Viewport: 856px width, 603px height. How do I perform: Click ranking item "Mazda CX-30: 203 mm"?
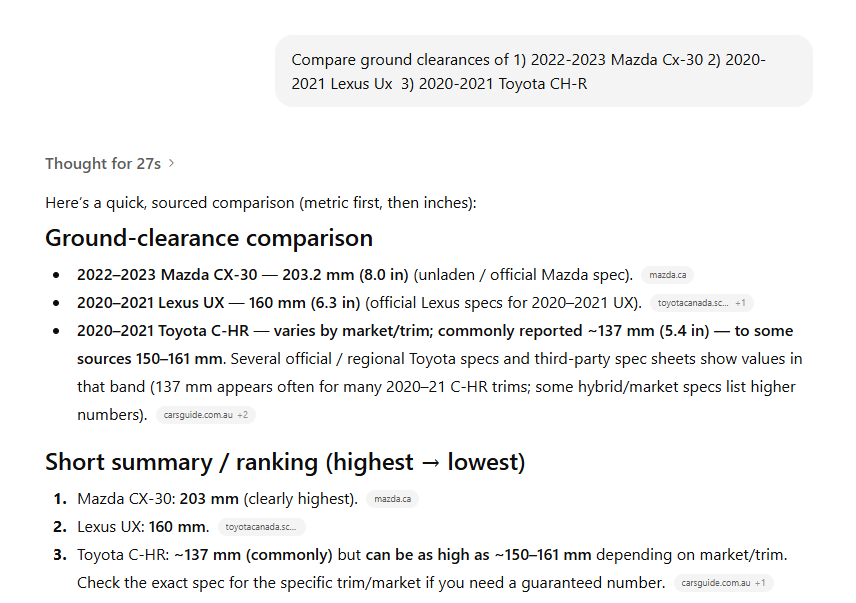pos(217,499)
